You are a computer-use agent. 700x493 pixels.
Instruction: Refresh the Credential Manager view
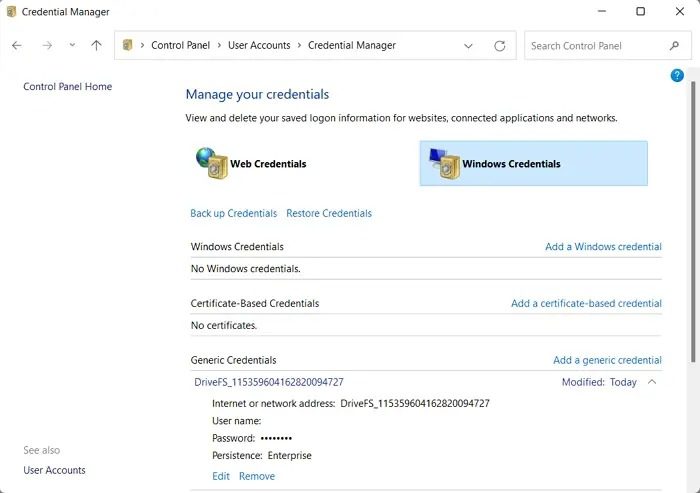click(x=500, y=46)
